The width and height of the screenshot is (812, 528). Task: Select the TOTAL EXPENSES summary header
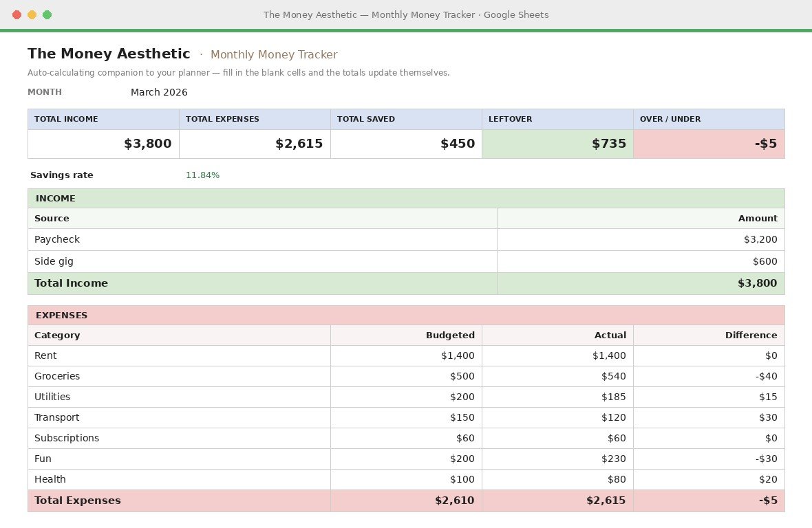pos(255,119)
